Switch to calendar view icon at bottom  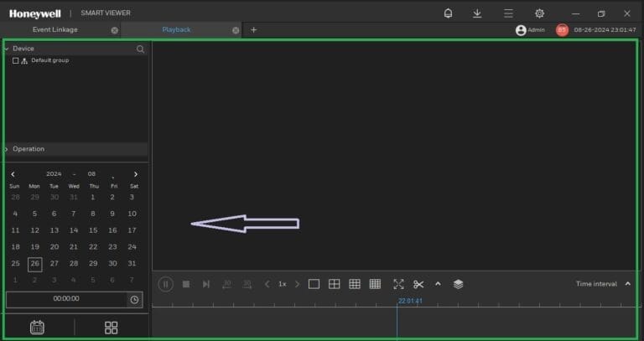pyautogui.click(x=37, y=328)
